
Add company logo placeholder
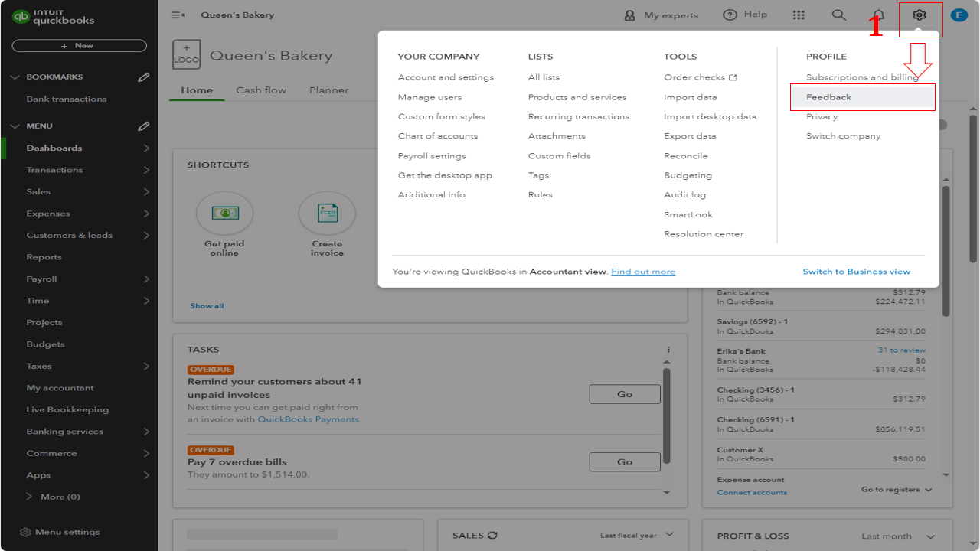187,55
